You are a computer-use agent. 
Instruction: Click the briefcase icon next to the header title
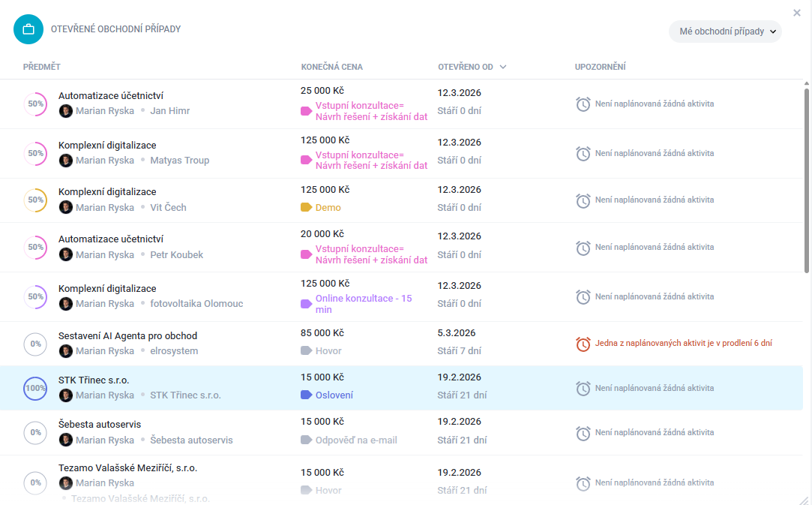pos(28,29)
